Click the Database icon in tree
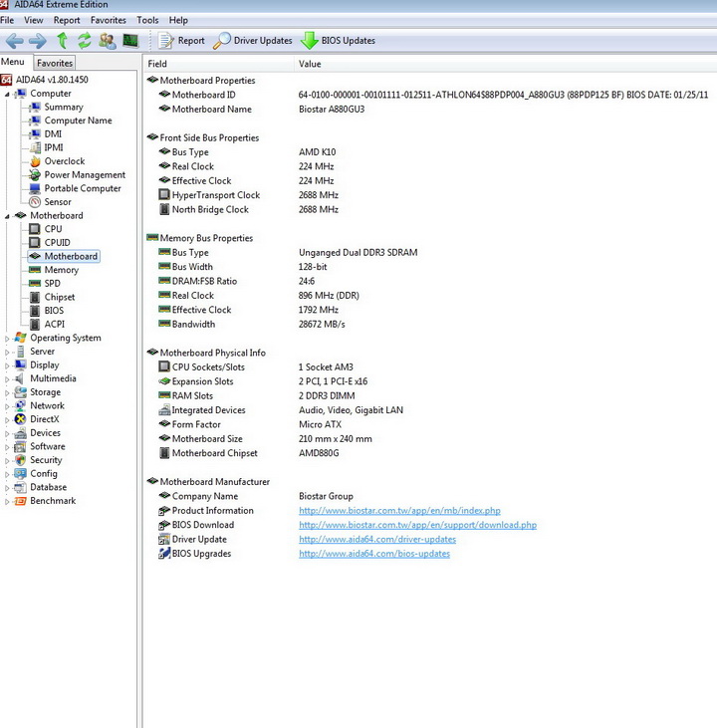717x728 pixels. [21, 488]
